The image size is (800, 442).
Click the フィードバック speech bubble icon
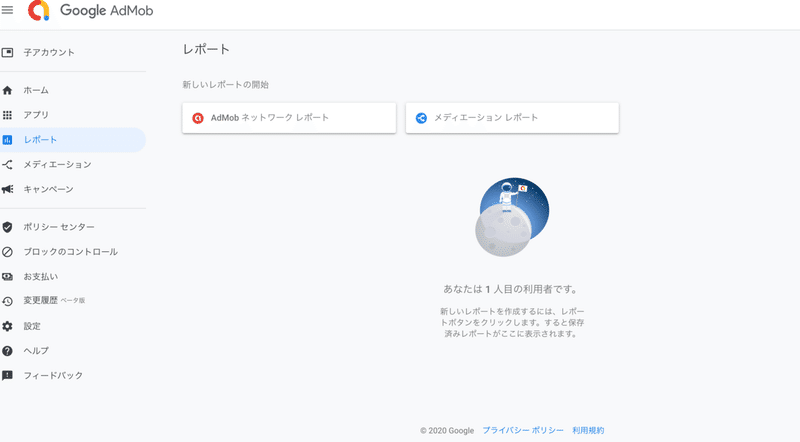[x=7, y=376]
